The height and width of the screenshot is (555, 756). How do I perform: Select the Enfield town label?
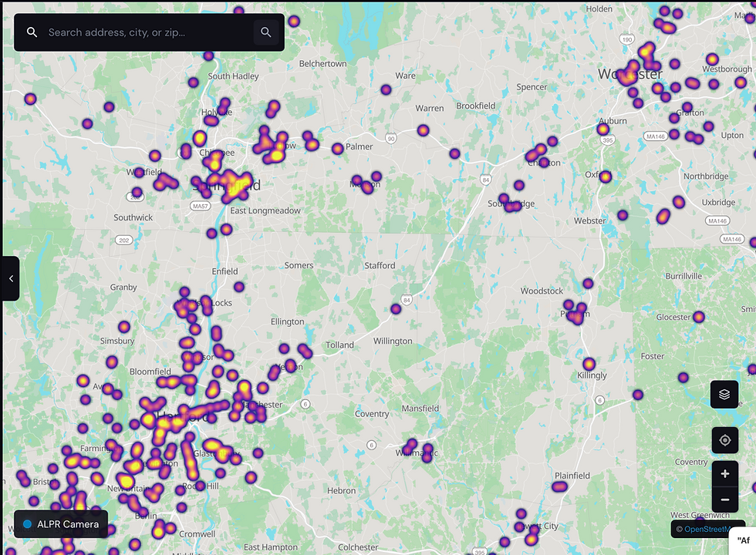click(x=224, y=271)
